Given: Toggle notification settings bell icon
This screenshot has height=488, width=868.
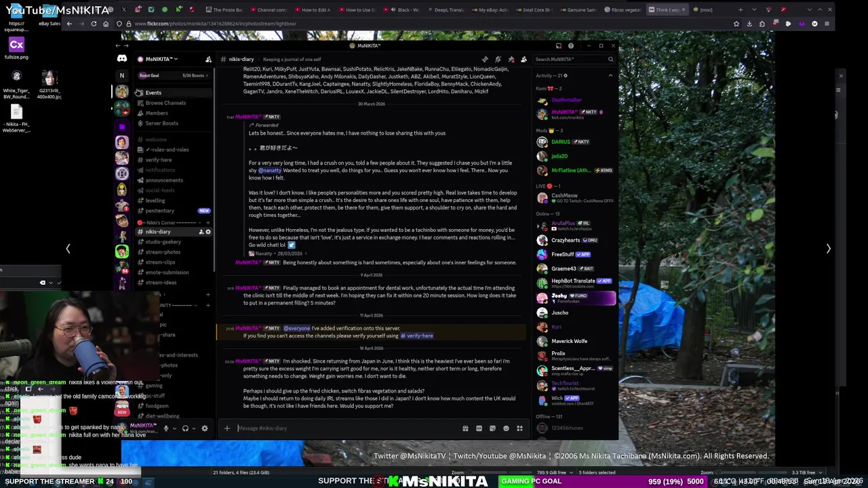Looking at the screenshot, I should (498, 59).
